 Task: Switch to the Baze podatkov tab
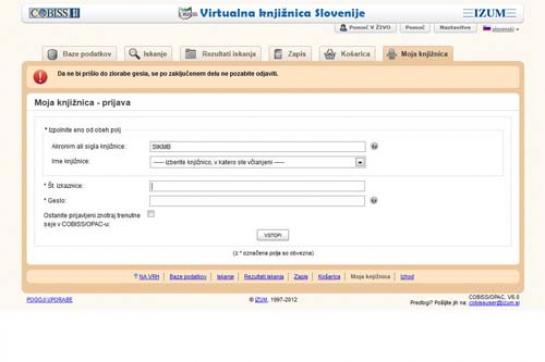[x=80, y=54]
